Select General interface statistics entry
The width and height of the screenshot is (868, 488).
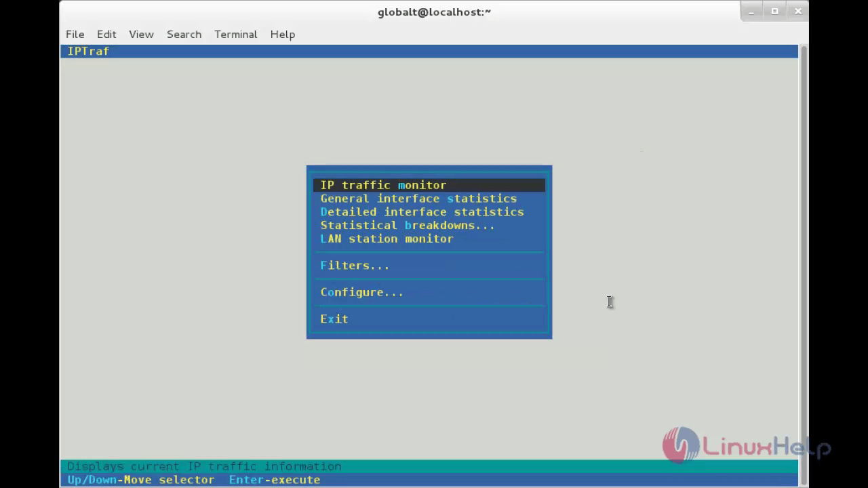(429, 199)
